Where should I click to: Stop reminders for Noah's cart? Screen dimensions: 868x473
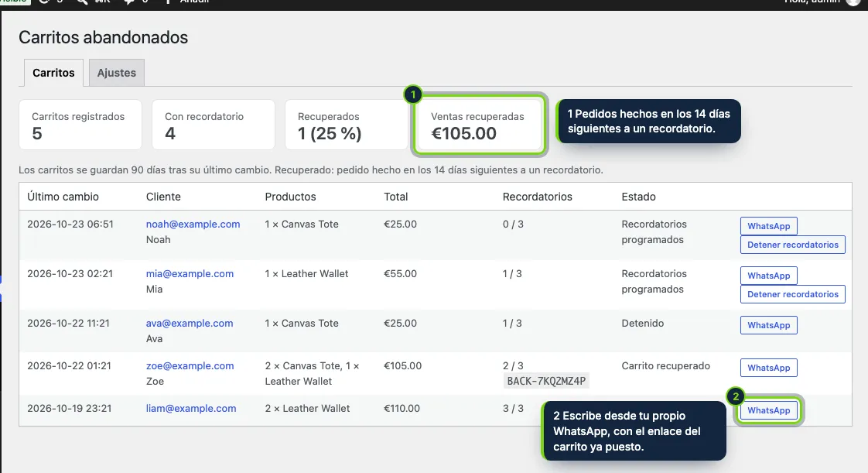tap(793, 245)
